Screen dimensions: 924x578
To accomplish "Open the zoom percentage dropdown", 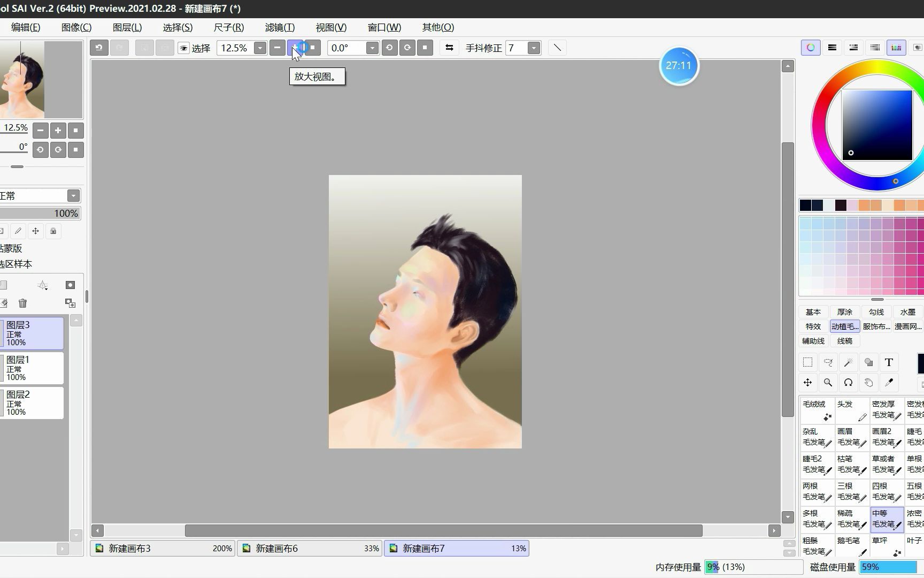I will pos(260,48).
